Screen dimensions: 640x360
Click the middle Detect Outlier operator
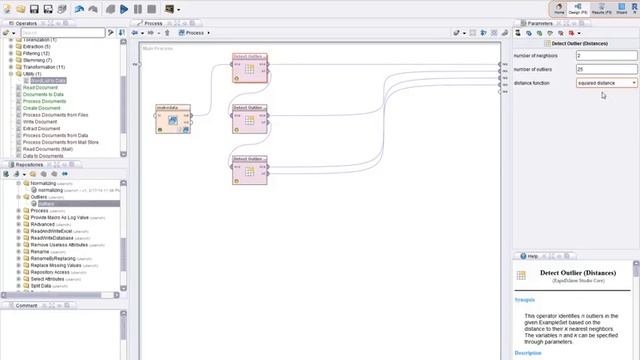250,119
